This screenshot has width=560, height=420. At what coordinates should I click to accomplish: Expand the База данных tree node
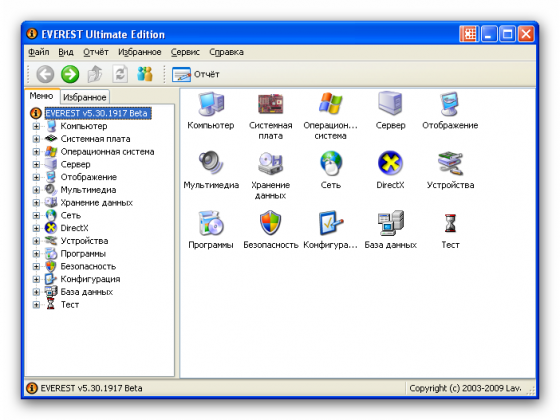(36, 292)
